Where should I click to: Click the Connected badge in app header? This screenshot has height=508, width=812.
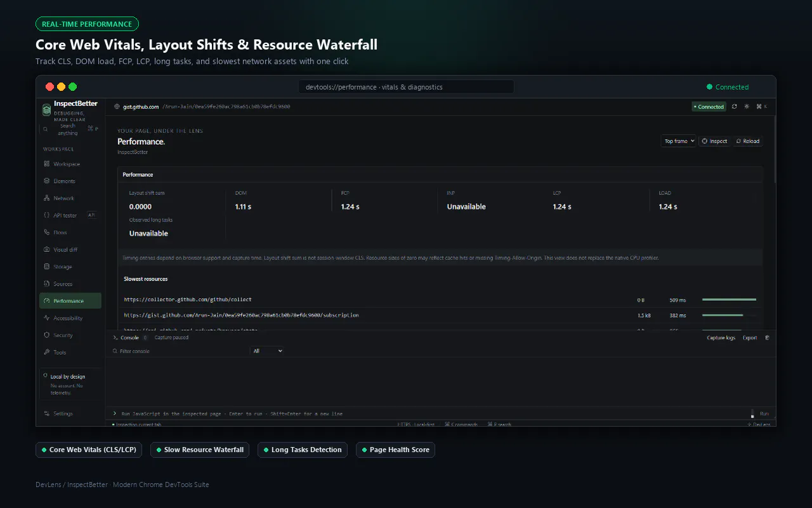tap(709, 107)
